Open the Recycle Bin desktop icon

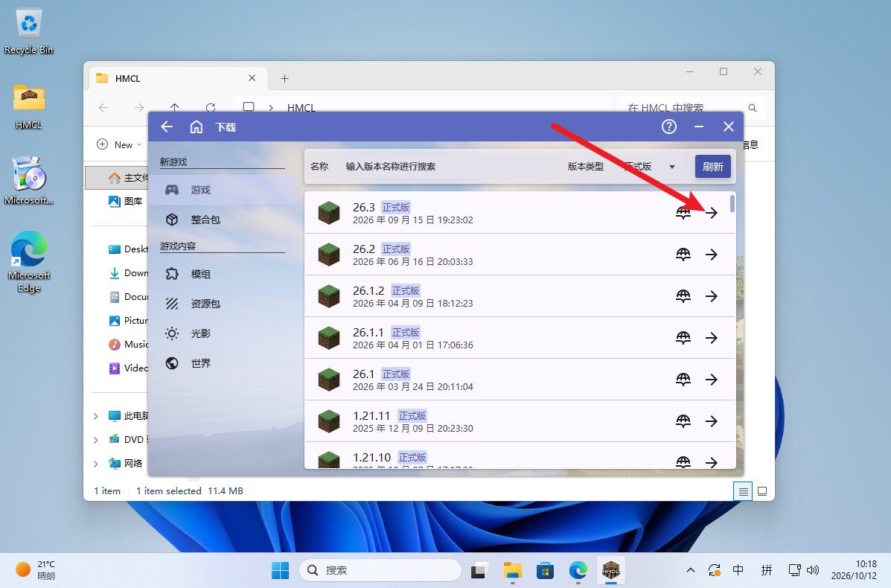28,32
